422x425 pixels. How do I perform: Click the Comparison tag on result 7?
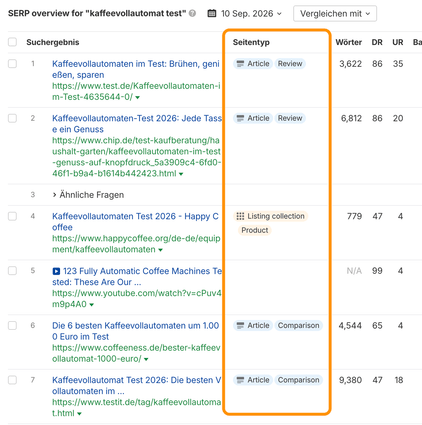click(x=299, y=380)
